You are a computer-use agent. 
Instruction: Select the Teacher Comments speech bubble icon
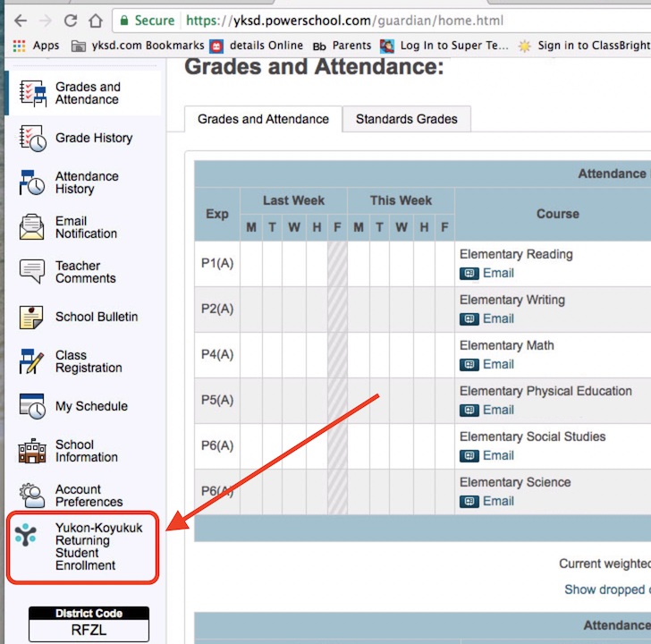click(x=32, y=272)
